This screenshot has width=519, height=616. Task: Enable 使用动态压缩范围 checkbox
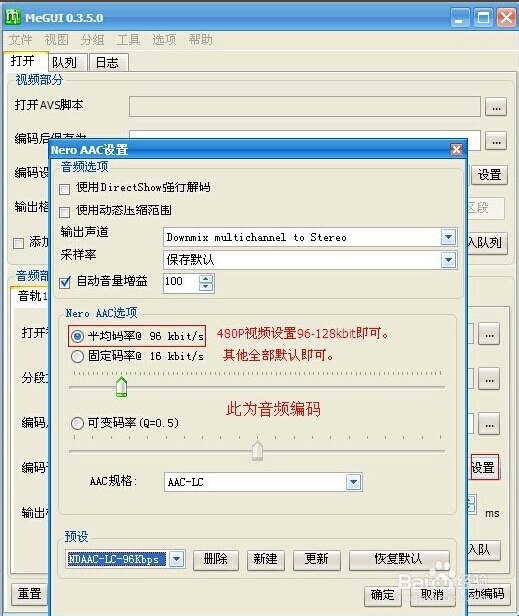point(64,213)
